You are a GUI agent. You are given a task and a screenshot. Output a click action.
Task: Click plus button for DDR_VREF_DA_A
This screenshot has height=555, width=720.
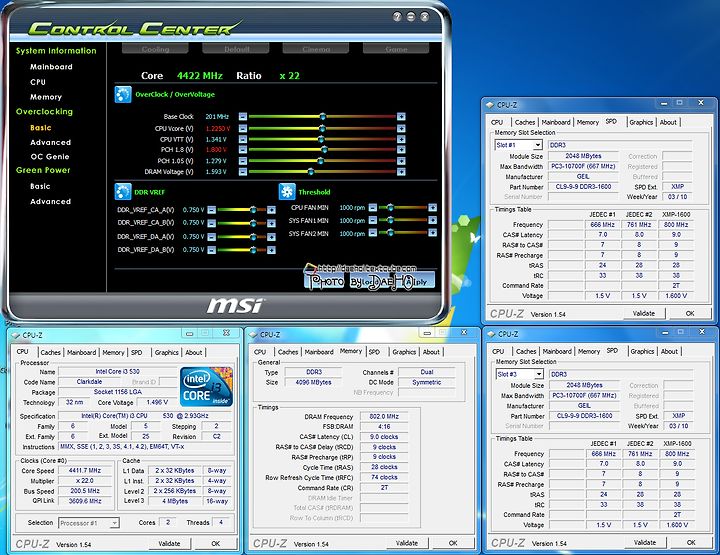[x=271, y=237]
